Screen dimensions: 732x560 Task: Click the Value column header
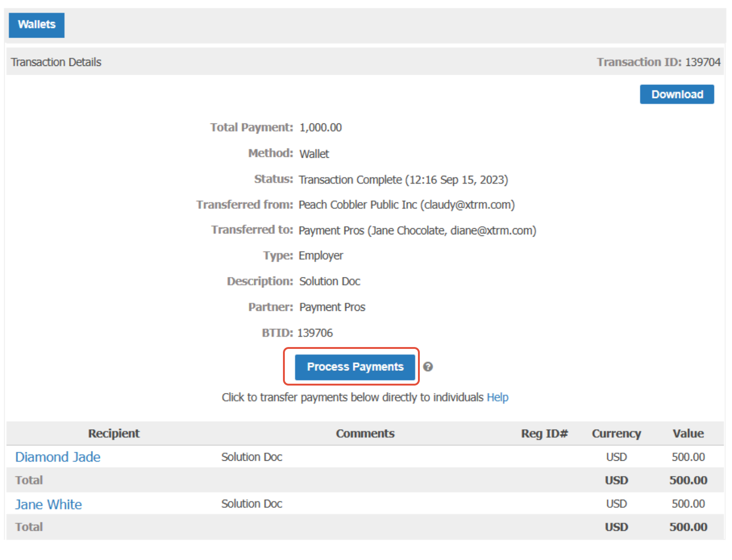click(688, 433)
